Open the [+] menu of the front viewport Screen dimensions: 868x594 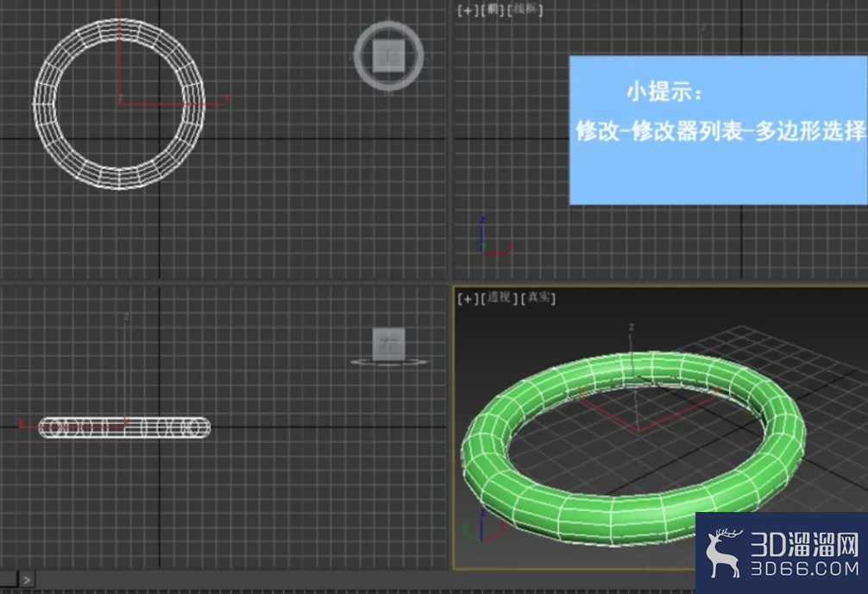point(468,10)
